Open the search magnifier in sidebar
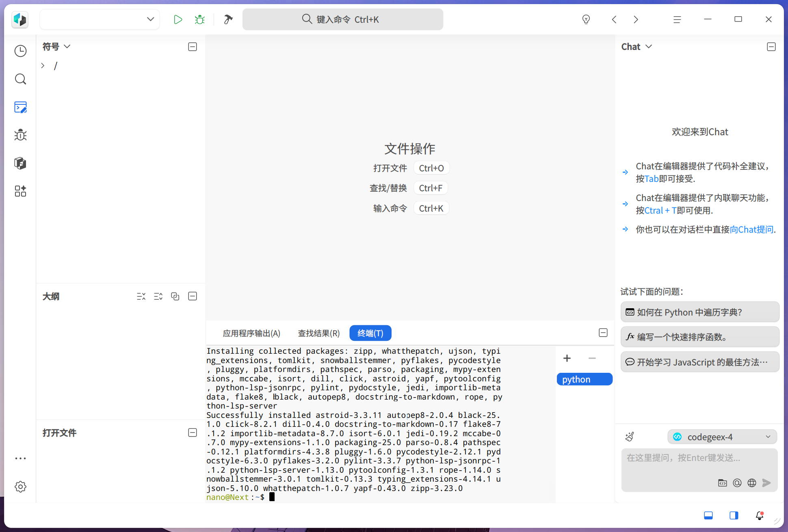788x532 pixels. coord(20,79)
